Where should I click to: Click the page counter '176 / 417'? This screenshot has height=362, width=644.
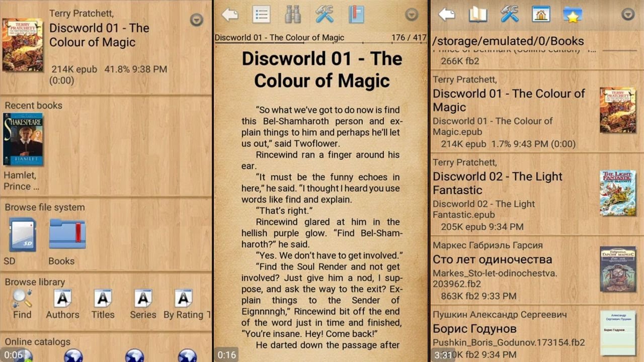409,38
